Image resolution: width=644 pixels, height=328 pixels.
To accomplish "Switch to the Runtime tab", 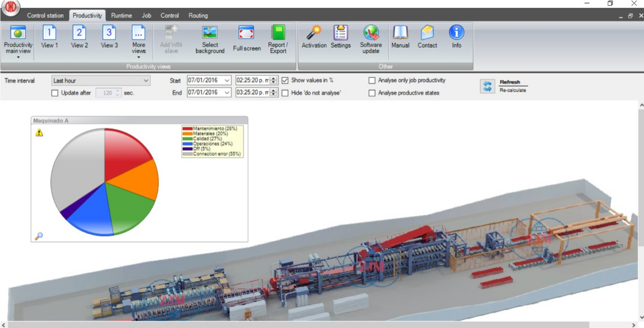I will [121, 16].
